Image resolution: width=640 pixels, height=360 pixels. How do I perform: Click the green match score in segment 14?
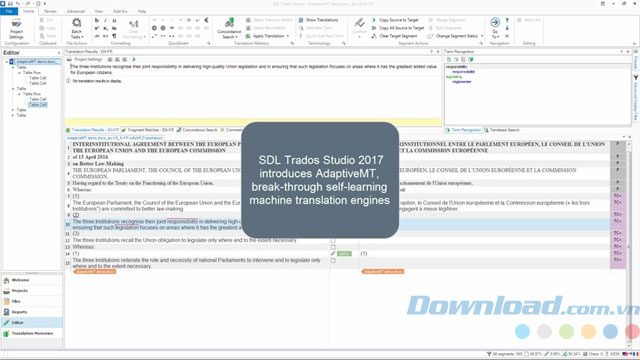click(344, 253)
